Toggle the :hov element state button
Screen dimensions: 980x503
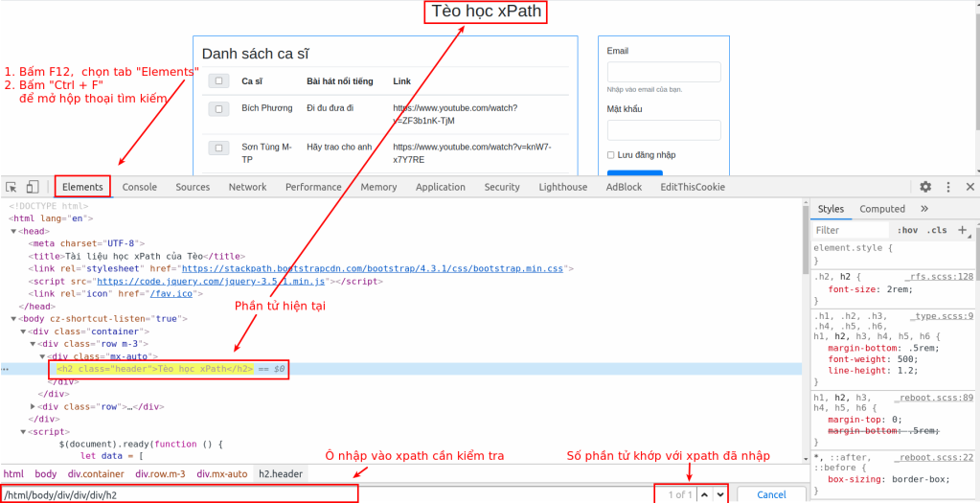pos(907,230)
